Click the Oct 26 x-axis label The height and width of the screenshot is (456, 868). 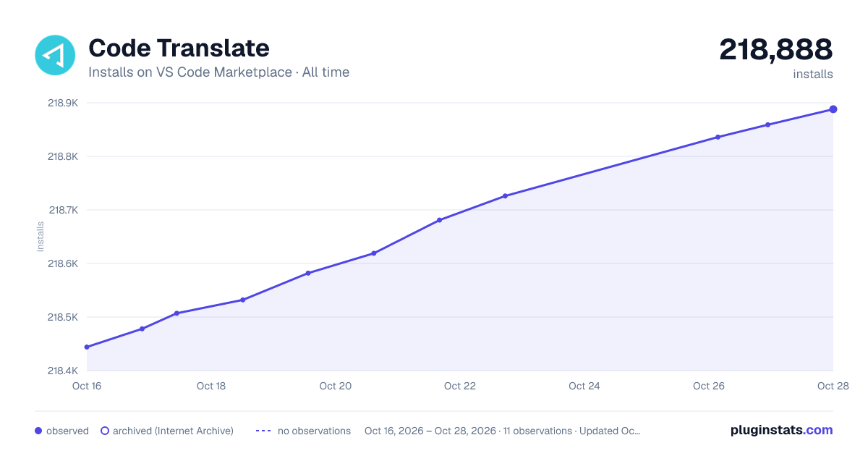click(709, 386)
